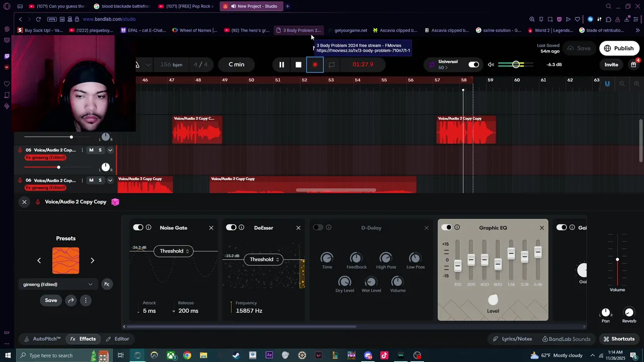Viewport: 644px width, 362px height.
Task: Mute track 06 with M button
Action: [x=91, y=180]
